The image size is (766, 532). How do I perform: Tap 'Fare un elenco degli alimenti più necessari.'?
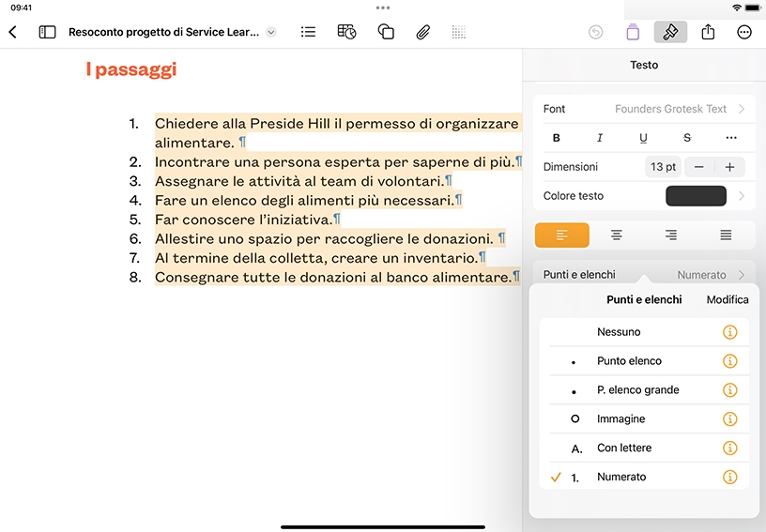click(x=305, y=201)
